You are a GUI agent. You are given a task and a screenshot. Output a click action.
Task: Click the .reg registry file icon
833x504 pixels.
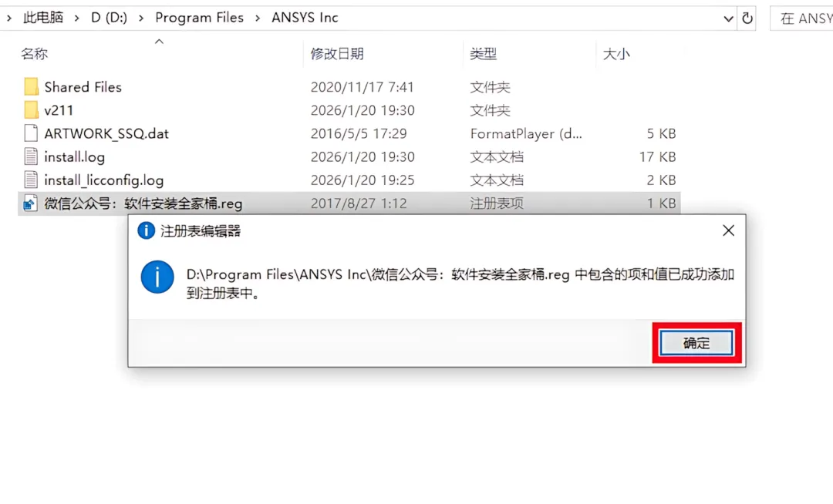coord(30,203)
